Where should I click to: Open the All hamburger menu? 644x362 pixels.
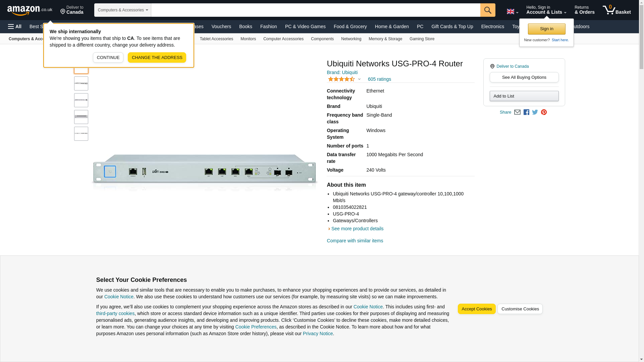pos(15,26)
